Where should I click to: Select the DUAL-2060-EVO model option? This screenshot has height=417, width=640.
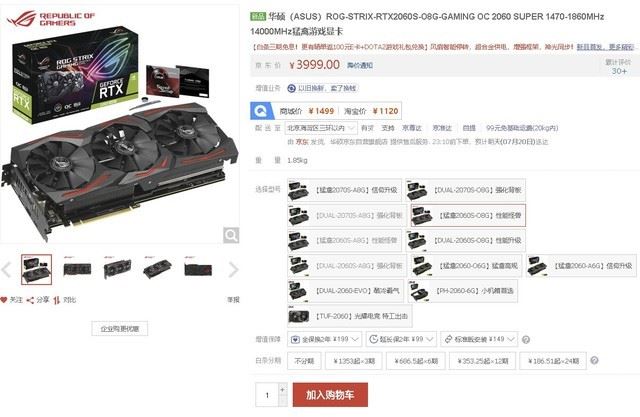point(346,291)
